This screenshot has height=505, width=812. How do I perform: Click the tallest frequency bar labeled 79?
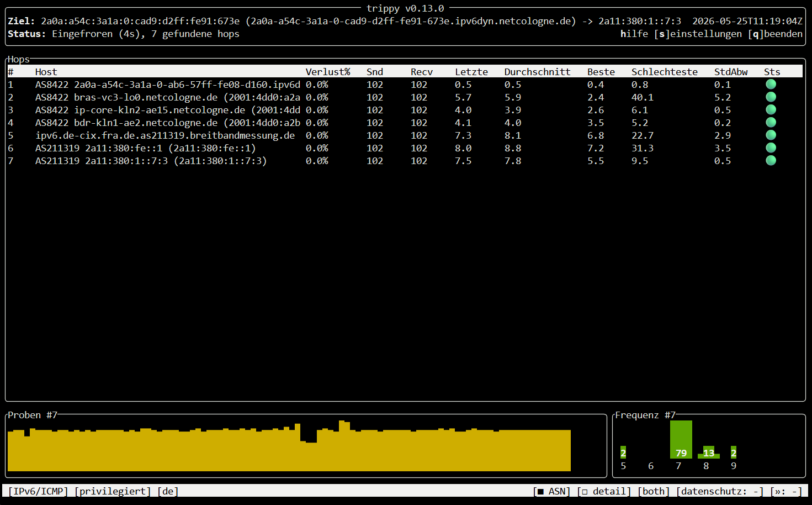(681, 440)
